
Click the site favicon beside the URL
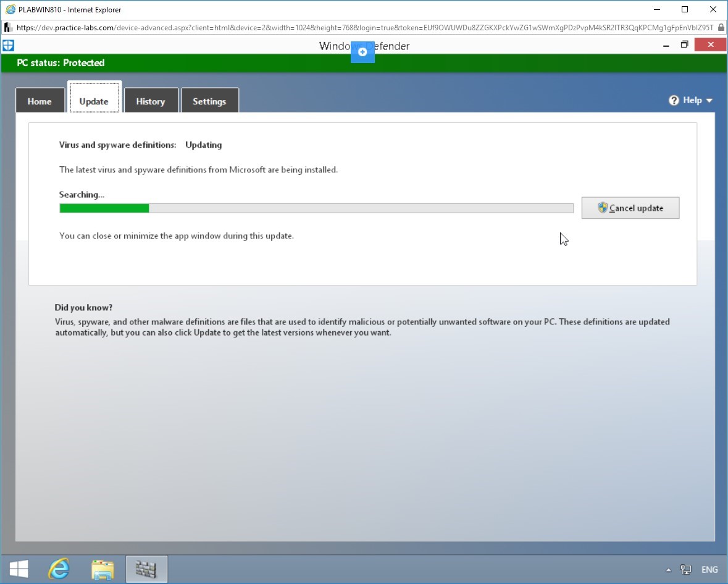(x=8, y=27)
